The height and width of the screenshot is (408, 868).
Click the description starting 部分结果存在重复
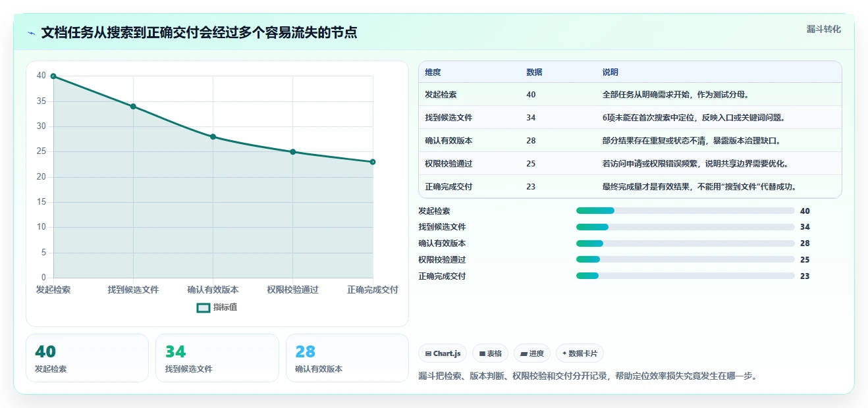coord(692,141)
